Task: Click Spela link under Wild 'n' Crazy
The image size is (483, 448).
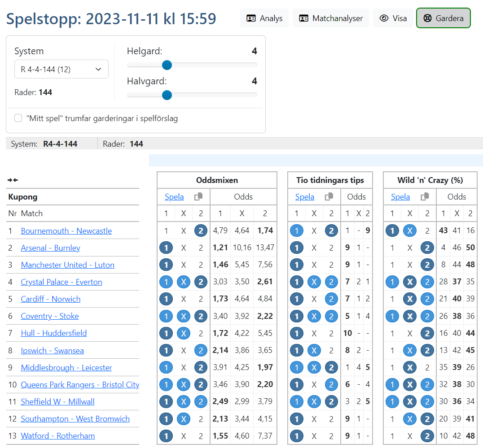Action: 400,197
